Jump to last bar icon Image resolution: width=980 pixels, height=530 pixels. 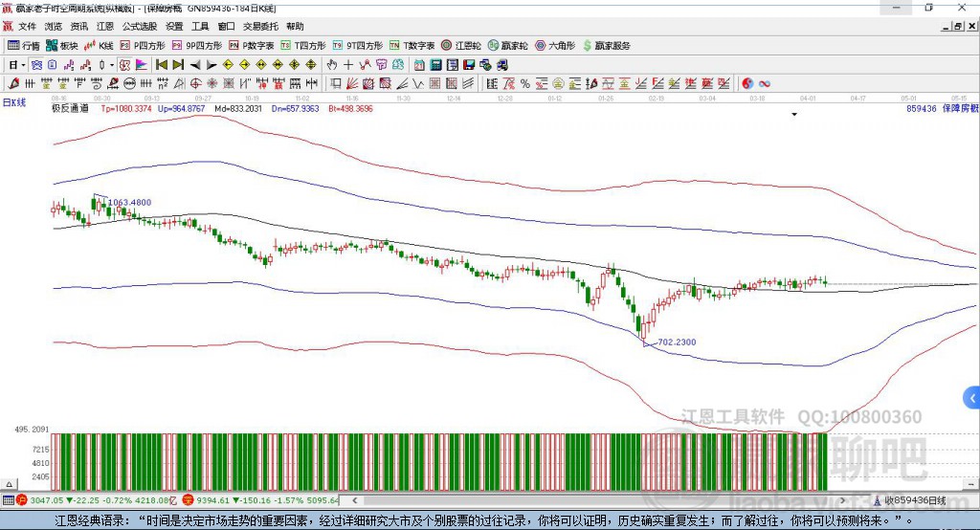pos(178,65)
